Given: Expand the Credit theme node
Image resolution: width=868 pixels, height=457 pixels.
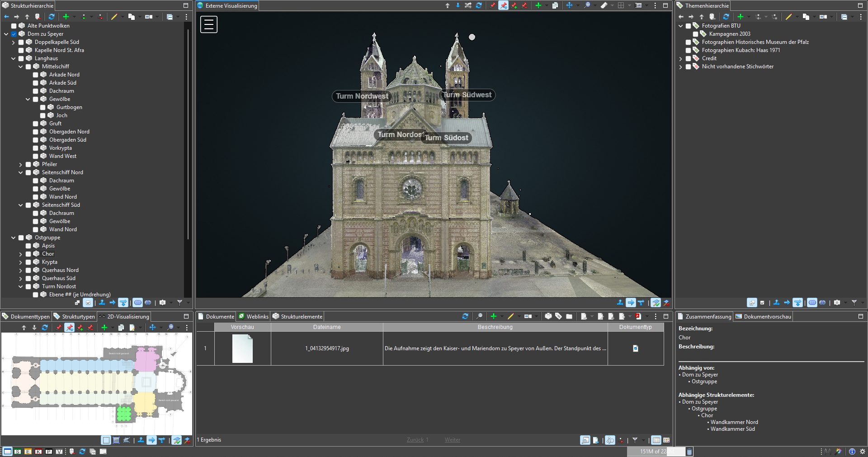Looking at the screenshot, I should (681, 58).
